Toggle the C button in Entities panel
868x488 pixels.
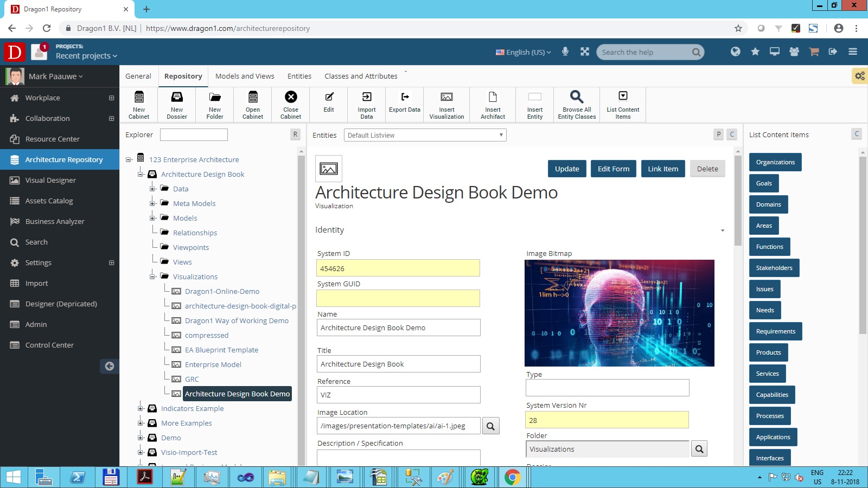pos(732,134)
